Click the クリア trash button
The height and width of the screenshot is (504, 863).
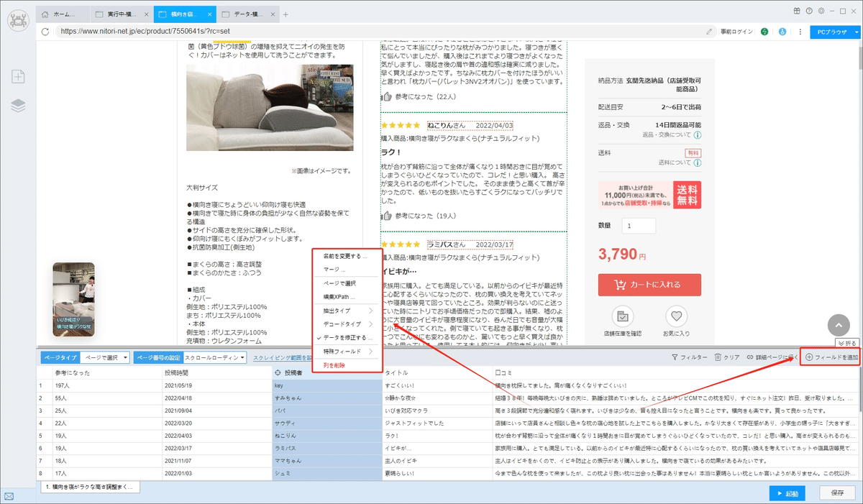727,357
